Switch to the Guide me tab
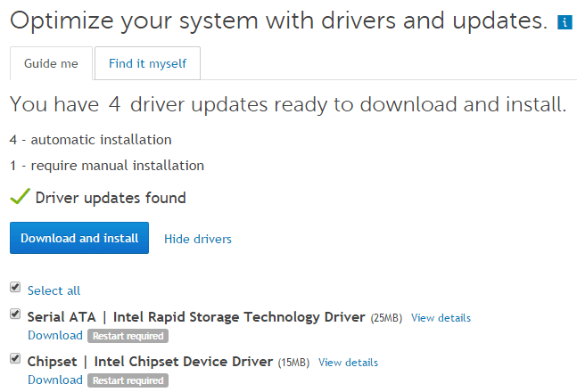The width and height of the screenshot is (577, 392). [x=50, y=63]
